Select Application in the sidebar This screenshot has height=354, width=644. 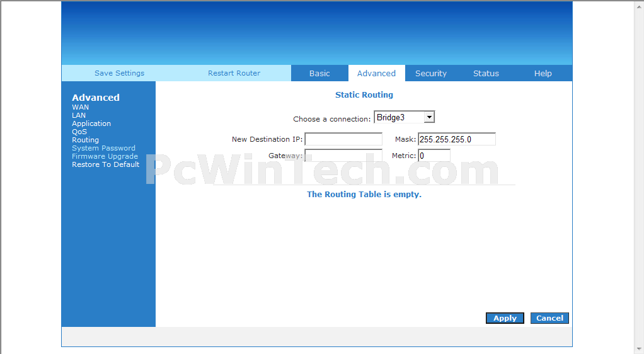(91, 123)
